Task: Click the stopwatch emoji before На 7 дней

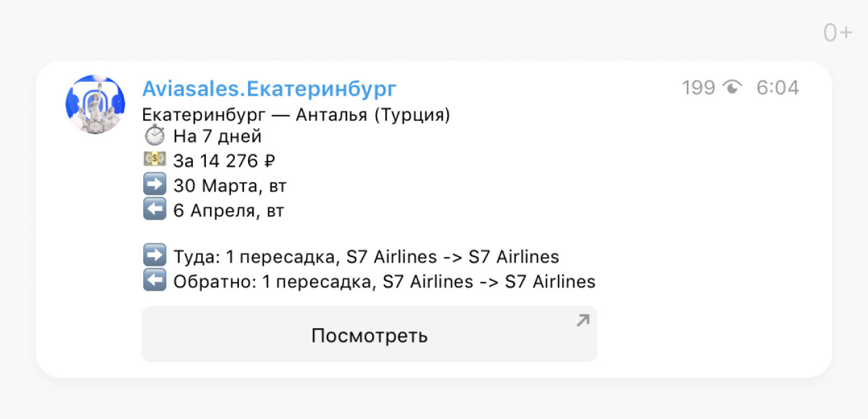Action: 154,136
